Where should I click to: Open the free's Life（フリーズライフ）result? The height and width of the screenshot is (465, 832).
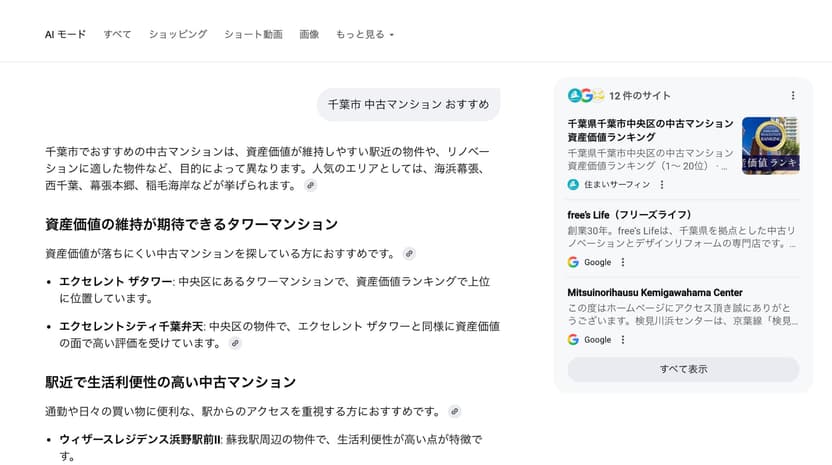(x=629, y=215)
